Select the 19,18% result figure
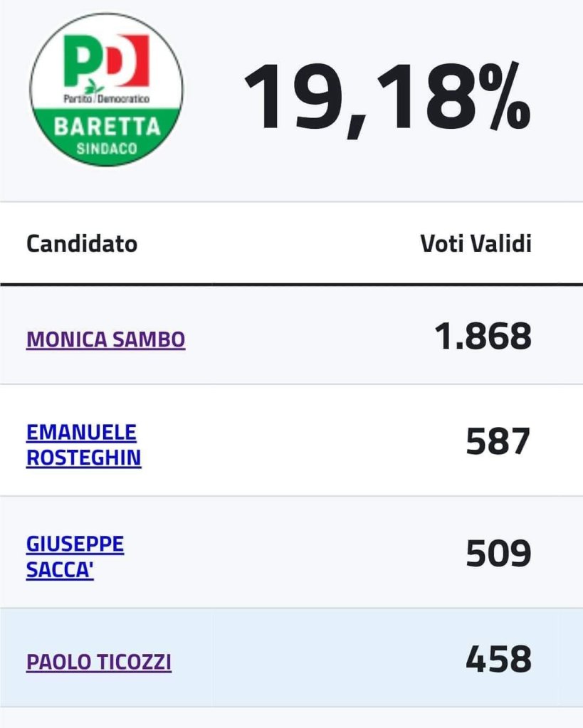This screenshot has height=728, width=583. (x=387, y=97)
